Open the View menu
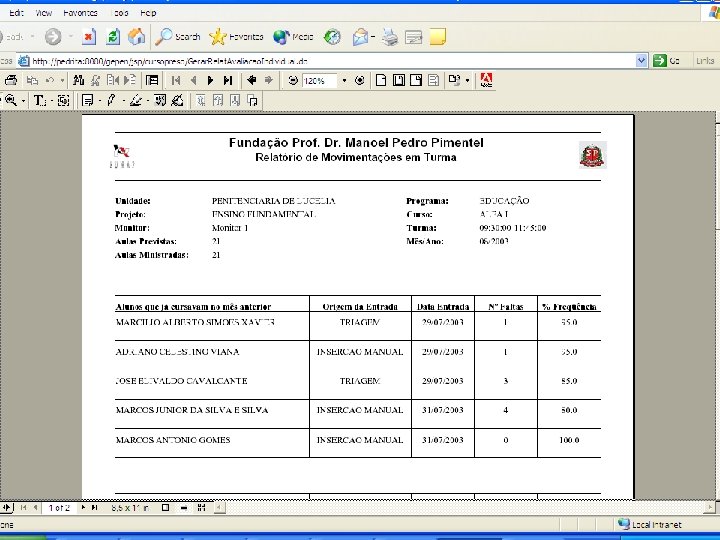720x540 pixels. tap(44, 13)
